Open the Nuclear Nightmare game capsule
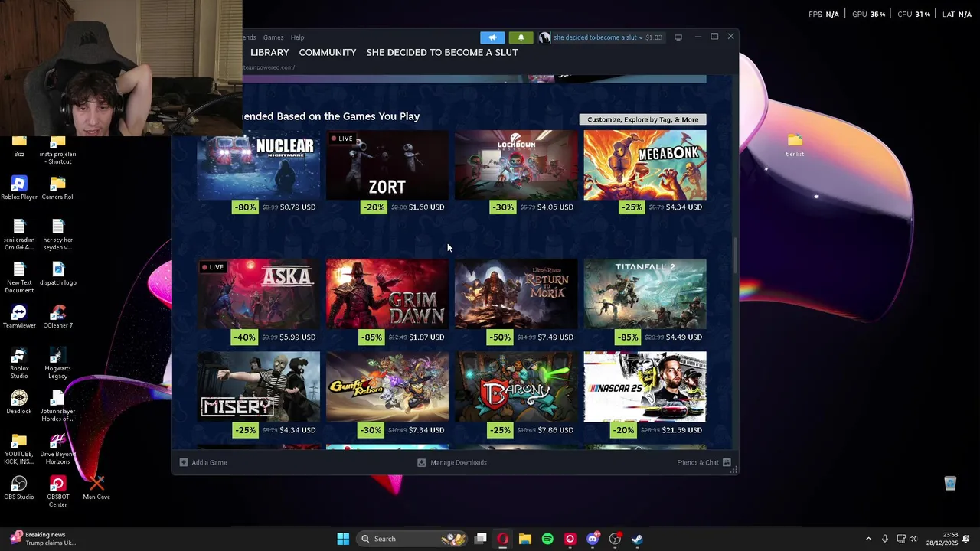This screenshot has width=980, height=551. [259, 165]
